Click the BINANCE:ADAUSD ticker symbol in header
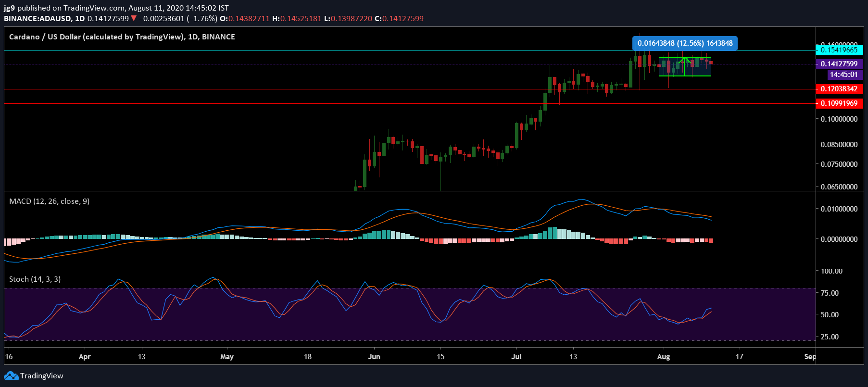This screenshot has width=868, height=387. coord(38,19)
